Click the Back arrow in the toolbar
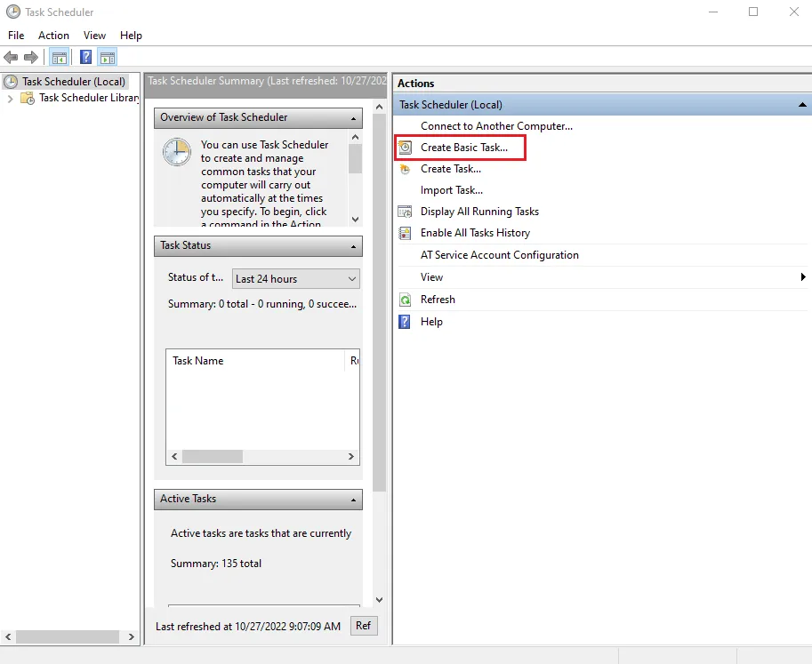This screenshot has height=664, width=812. (x=11, y=58)
